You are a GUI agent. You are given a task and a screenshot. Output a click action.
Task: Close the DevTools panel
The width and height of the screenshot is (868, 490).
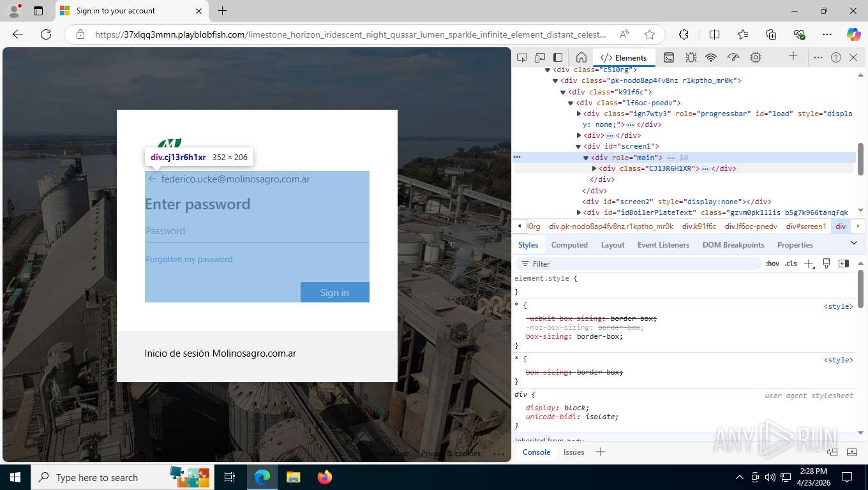[853, 57]
